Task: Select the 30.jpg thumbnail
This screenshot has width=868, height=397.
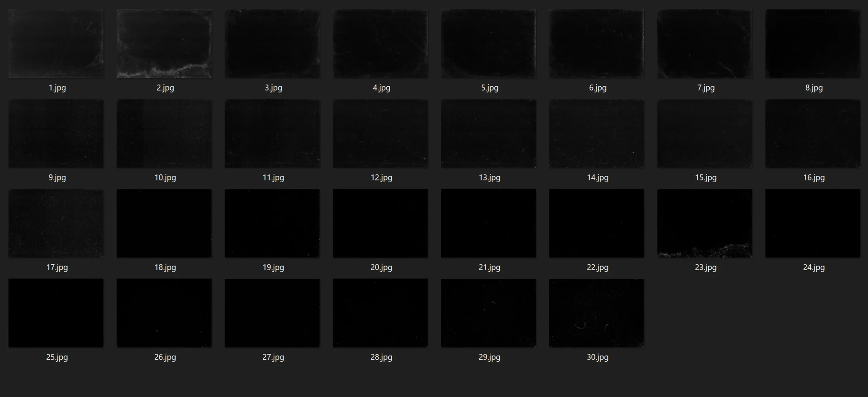Action: 597,313
